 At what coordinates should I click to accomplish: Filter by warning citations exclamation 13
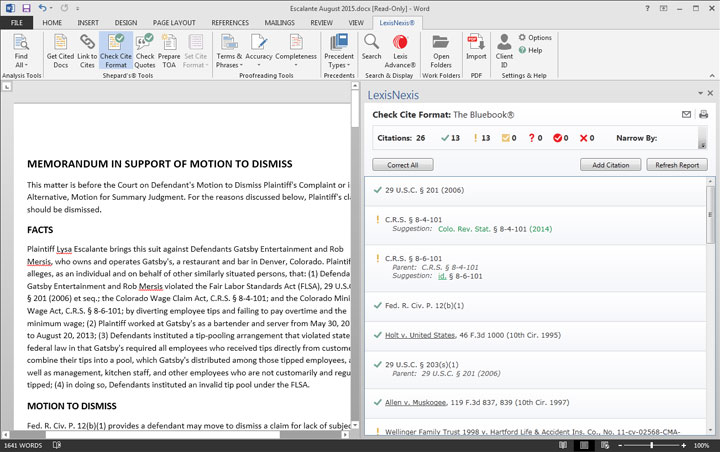point(482,138)
